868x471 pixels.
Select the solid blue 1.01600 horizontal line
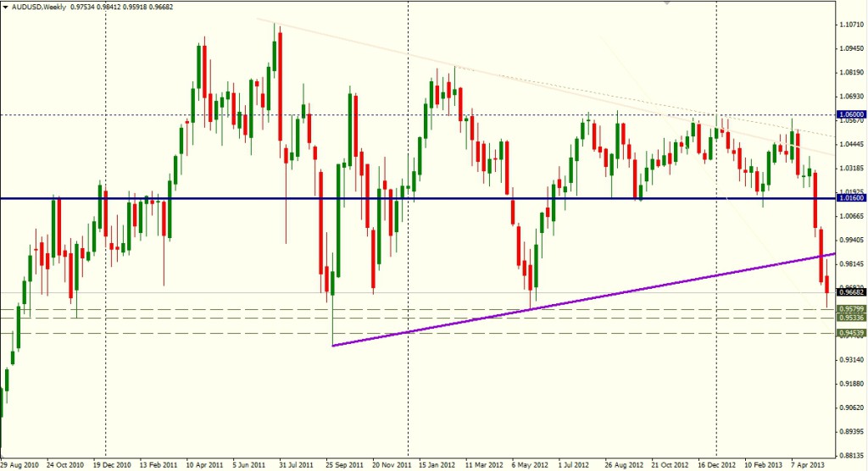(424, 198)
